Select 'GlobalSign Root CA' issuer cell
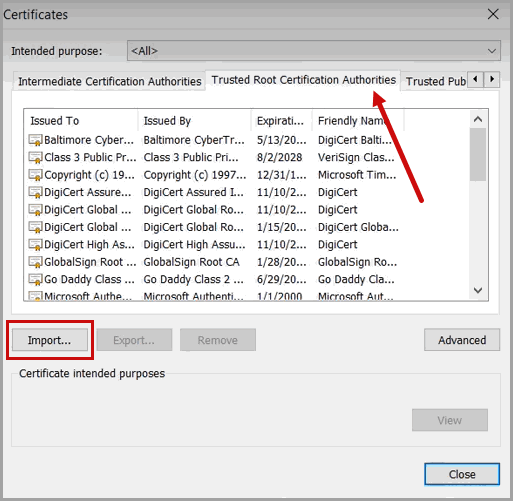Screen dimensions: 513x501 click(x=192, y=262)
